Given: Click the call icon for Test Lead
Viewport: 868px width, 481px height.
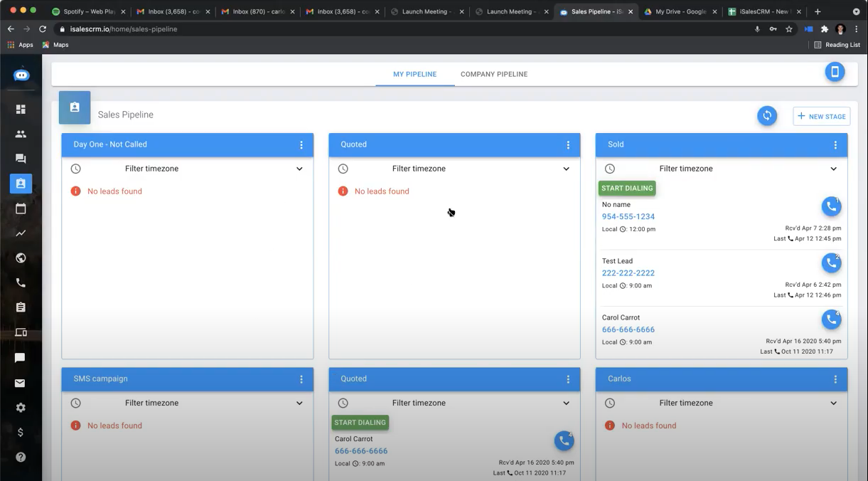Looking at the screenshot, I should click(x=831, y=263).
